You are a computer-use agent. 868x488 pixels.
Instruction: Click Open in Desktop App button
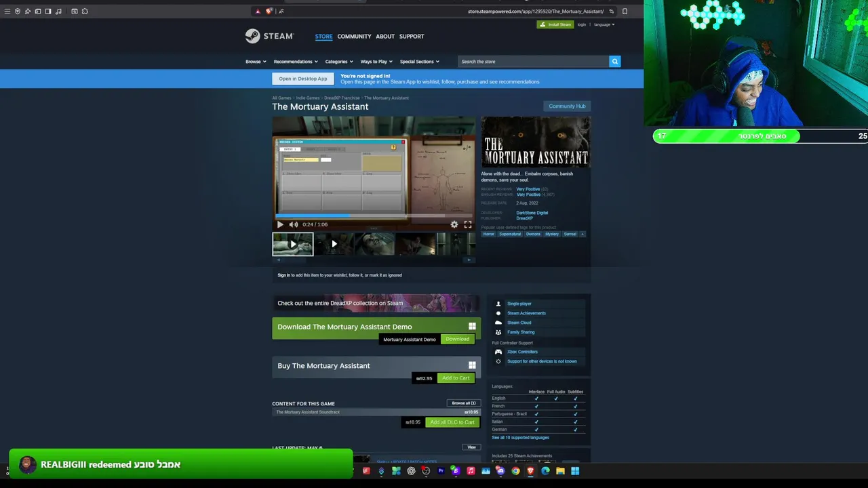tap(303, 79)
